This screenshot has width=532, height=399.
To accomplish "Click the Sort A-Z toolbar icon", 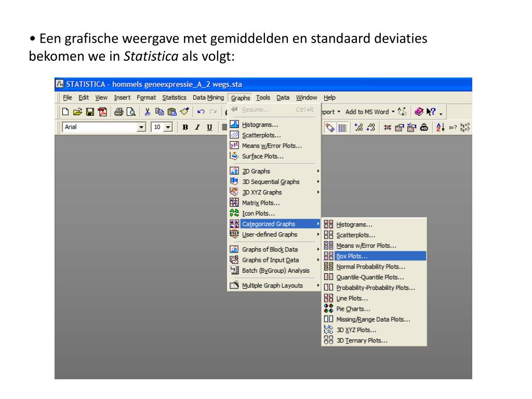I will click(440, 127).
